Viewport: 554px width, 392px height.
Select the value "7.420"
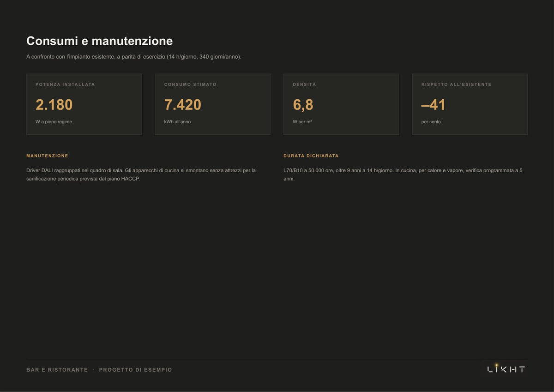coord(183,105)
